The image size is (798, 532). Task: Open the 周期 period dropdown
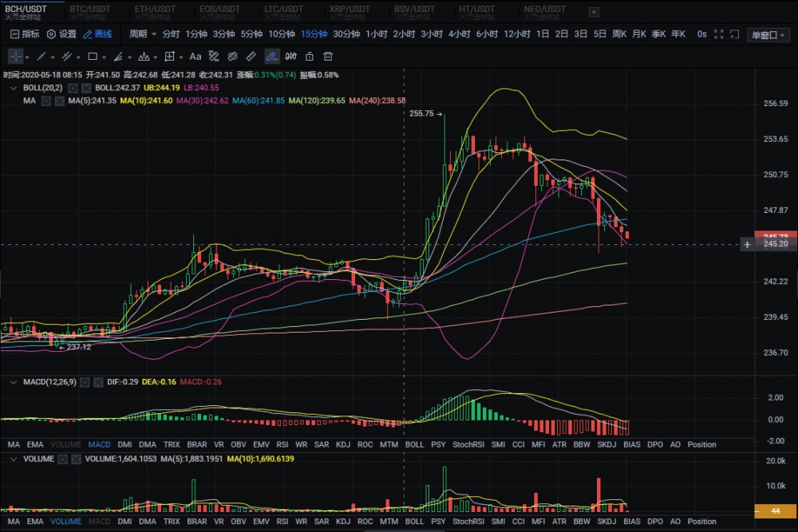(x=143, y=34)
